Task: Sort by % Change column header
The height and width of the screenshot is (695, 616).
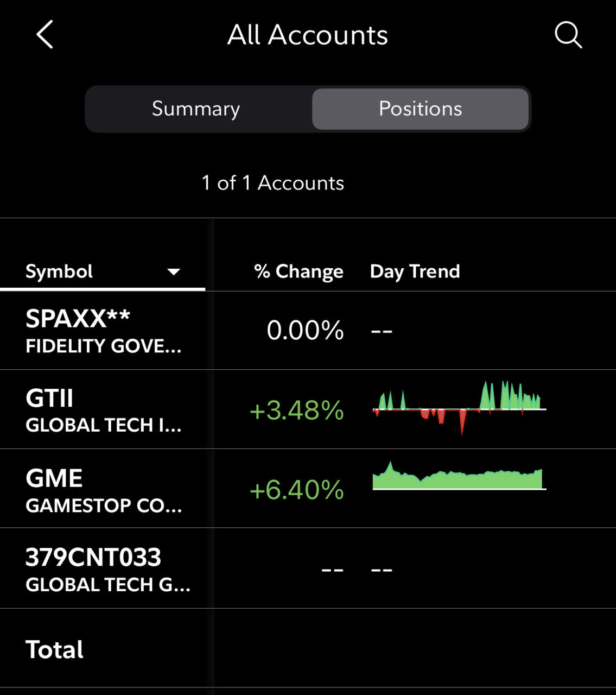Action: pyautogui.click(x=299, y=271)
